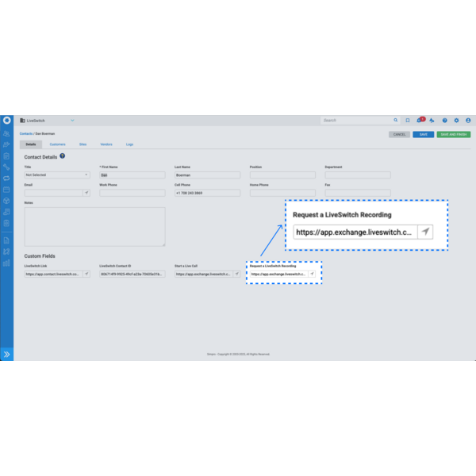Click the Fax input field

(358, 193)
